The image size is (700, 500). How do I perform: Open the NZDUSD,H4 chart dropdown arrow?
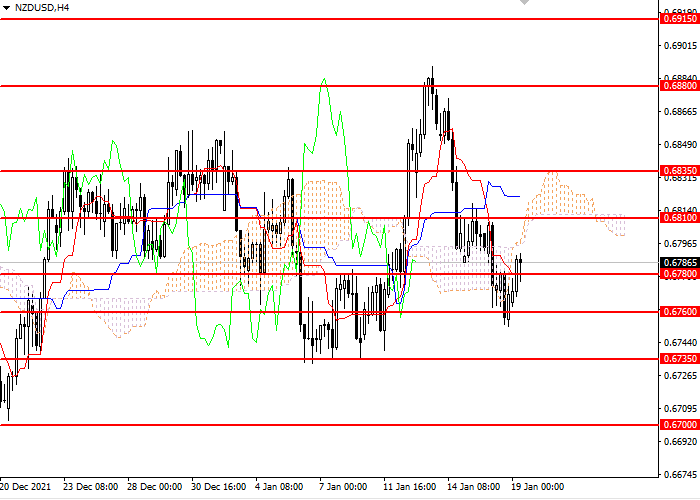tap(6, 8)
